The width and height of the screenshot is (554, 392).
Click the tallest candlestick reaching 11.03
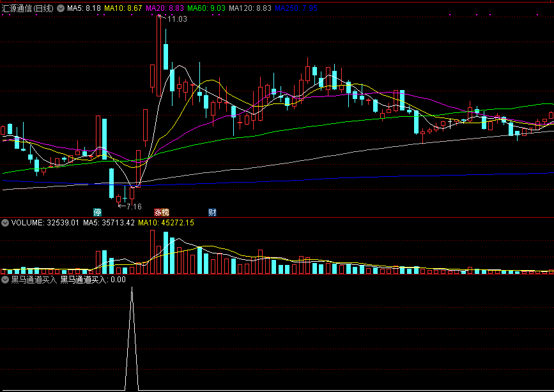[x=159, y=56]
